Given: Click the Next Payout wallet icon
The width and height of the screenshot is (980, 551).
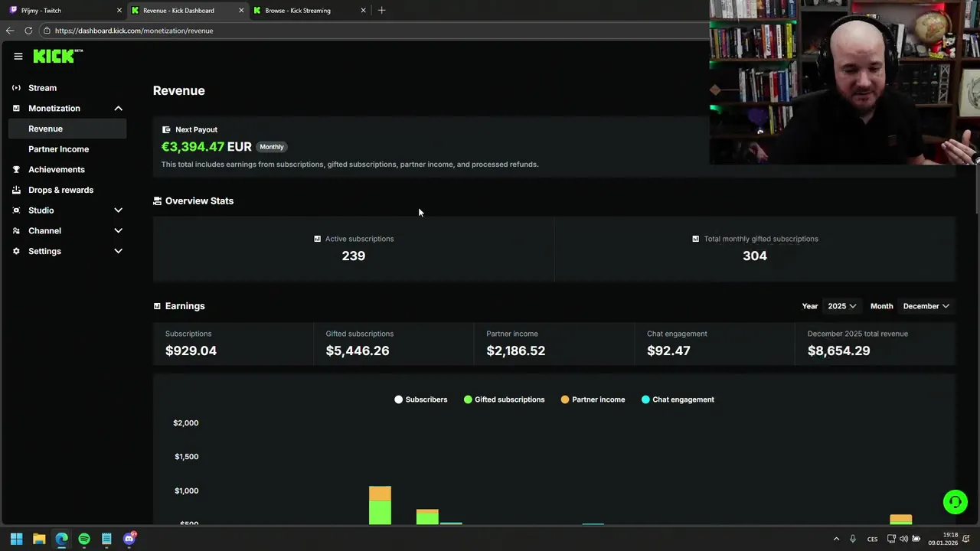Looking at the screenshot, I should tap(166, 130).
